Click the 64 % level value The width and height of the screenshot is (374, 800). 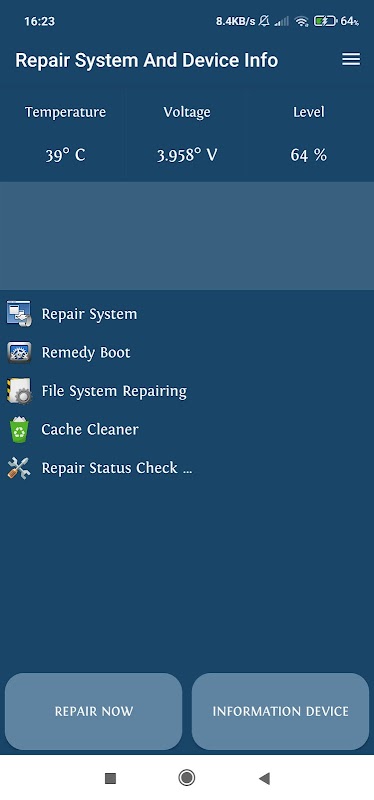(x=309, y=155)
